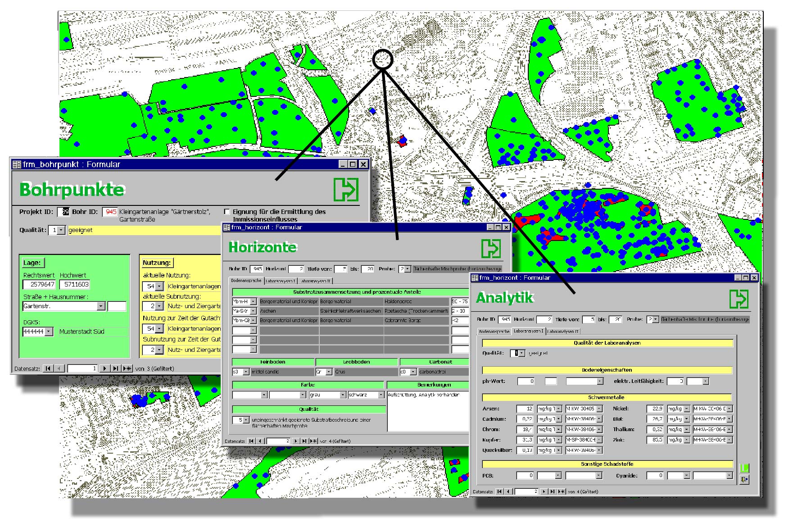This screenshot has height=532, width=798.
Task: Click the door exit icon in Analytik form
Action: 744,480
